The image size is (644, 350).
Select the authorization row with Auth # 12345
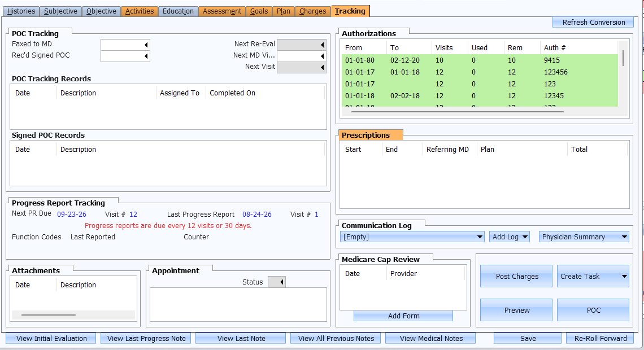tap(480, 96)
